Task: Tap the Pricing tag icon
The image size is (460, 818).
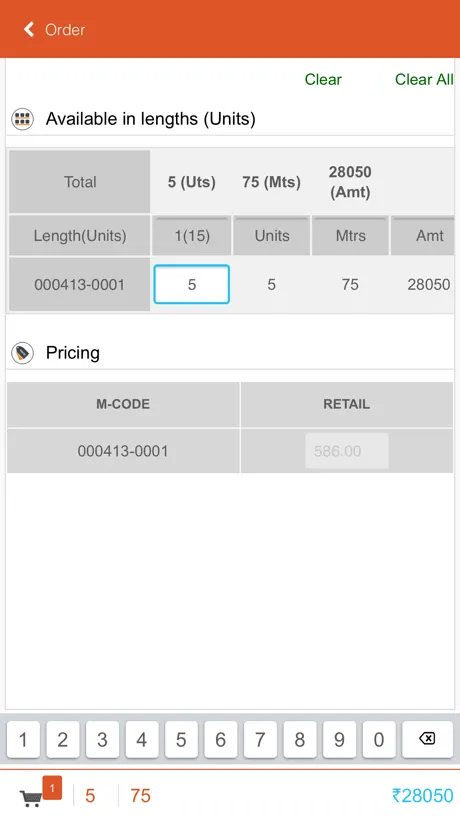Action: pyautogui.click(x=22, y=353)
